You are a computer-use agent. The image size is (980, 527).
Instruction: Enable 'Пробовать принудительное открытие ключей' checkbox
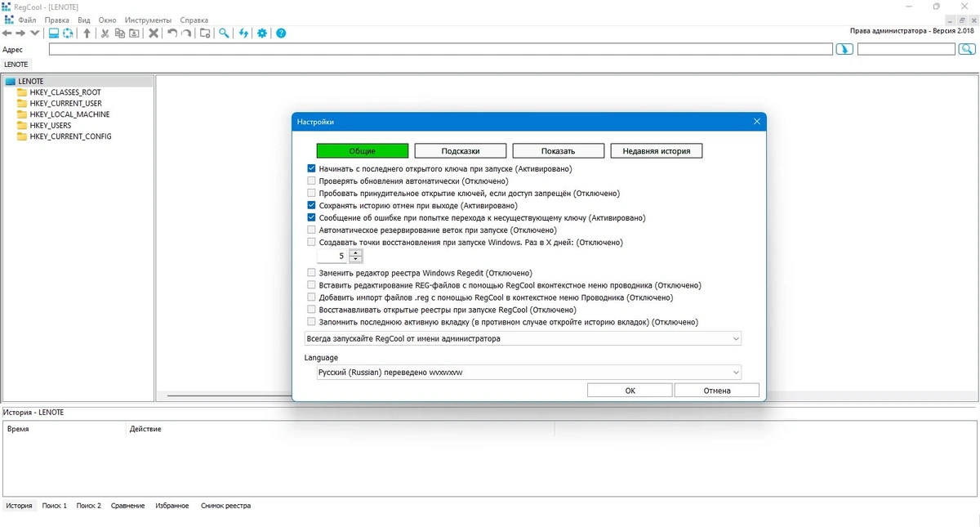311,194
